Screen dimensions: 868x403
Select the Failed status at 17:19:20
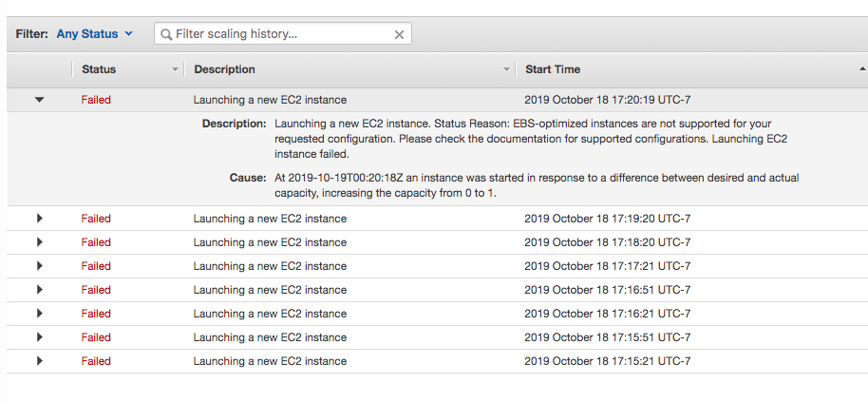[96, 219]
